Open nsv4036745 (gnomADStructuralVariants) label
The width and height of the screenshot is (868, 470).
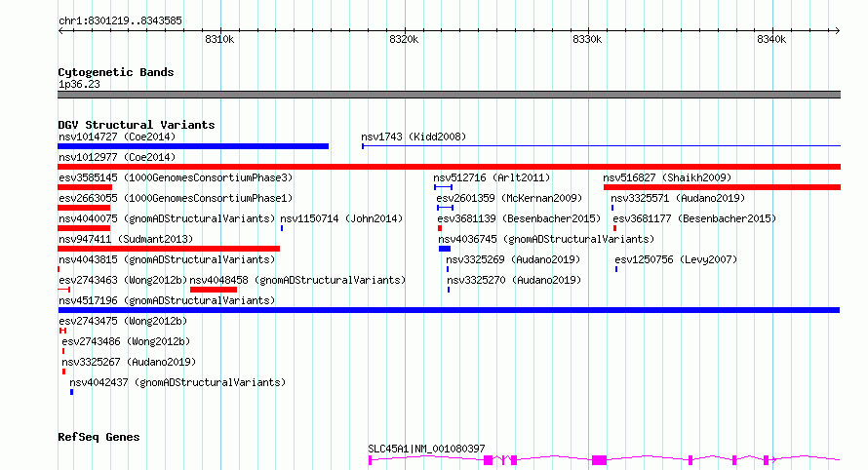(546, 239)
